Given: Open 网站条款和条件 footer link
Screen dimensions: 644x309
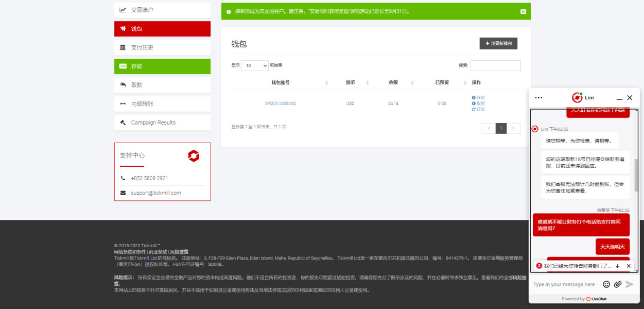Looking at the screenshot, I should 130,252.
